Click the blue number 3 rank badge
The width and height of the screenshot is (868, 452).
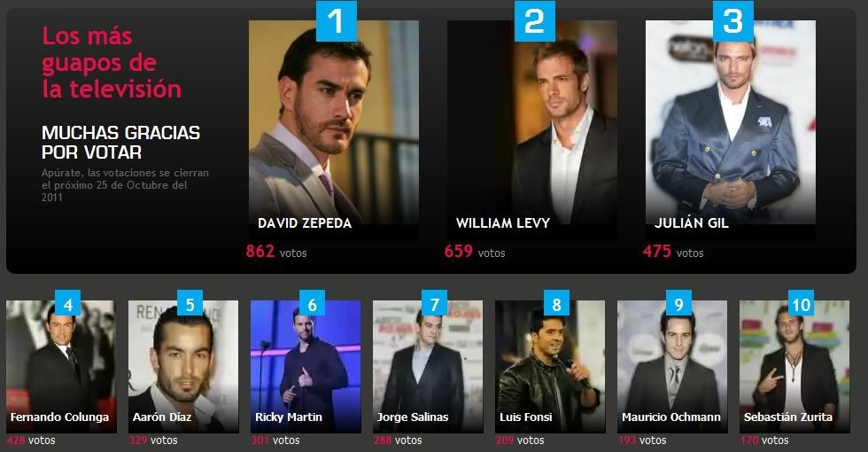[733, 21]
